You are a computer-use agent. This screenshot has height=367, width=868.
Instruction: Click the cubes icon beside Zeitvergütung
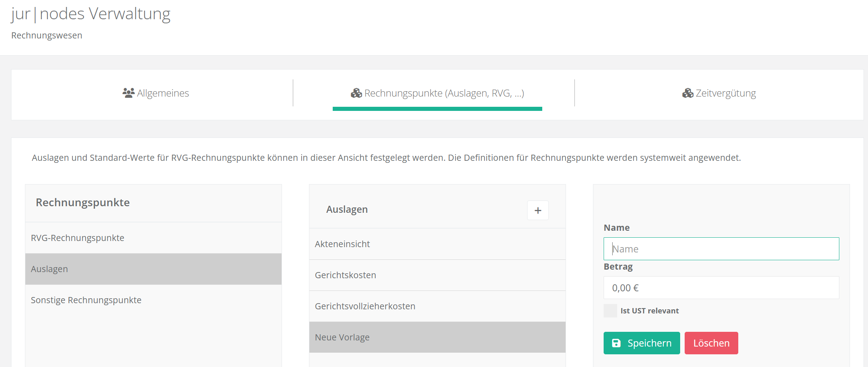688,93
